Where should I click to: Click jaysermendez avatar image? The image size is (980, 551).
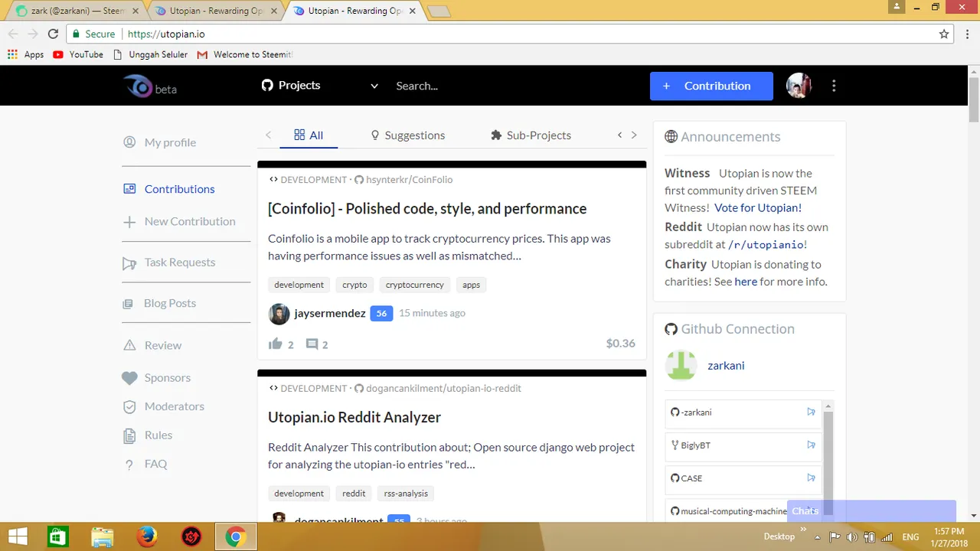click(x=279, y=314)
